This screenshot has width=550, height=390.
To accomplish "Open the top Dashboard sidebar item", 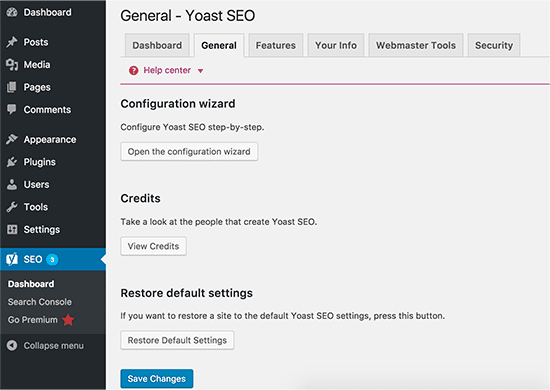I will tap(47, 12).
